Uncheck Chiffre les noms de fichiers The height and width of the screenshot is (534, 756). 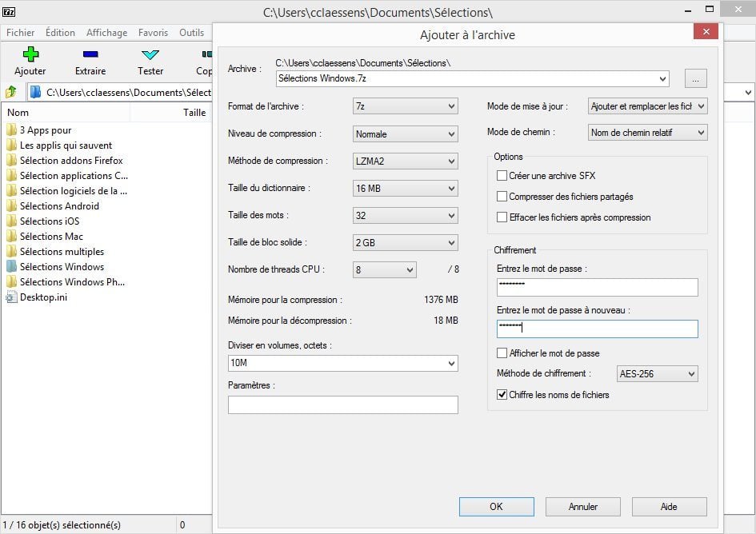pos(502,395)
